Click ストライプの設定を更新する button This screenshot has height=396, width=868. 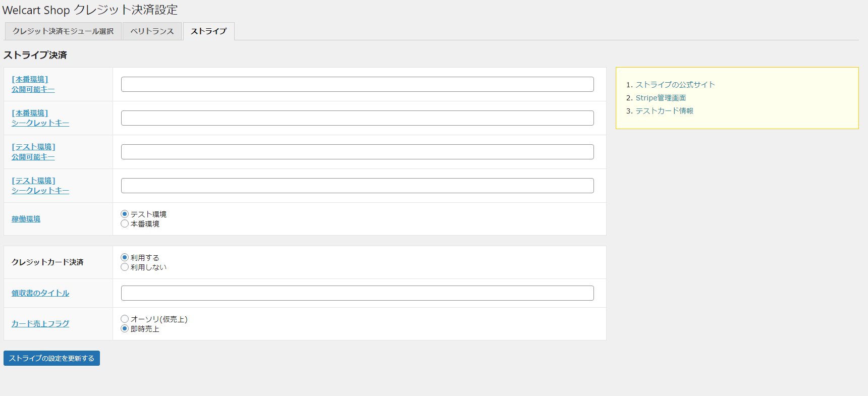[x=51, y=358]
